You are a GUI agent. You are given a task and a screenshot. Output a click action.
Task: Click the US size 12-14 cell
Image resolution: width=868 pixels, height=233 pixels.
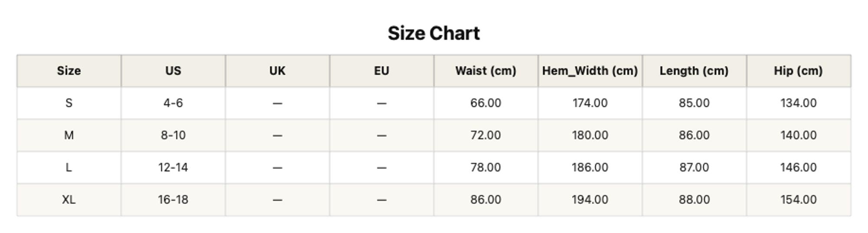click(173, 167)
